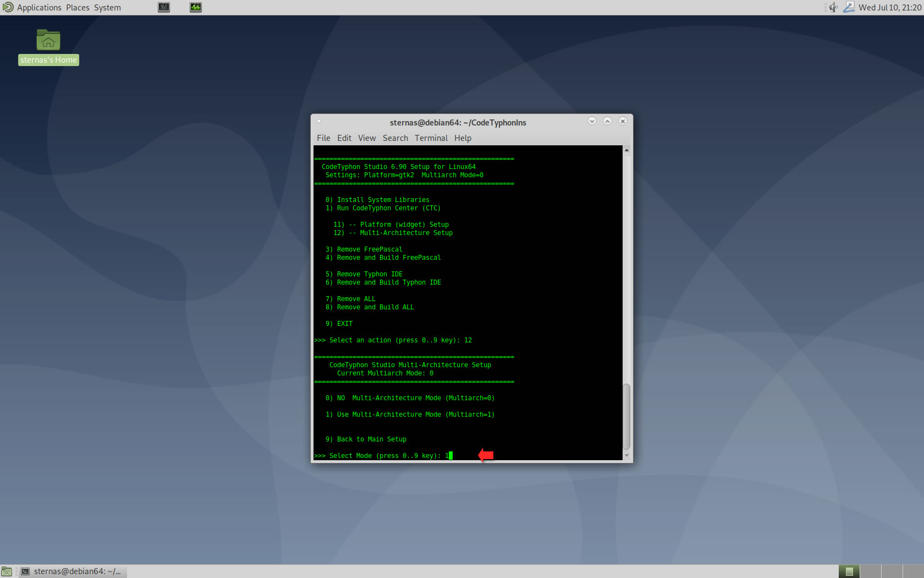Switch to the first workspace
The width and height of the screenshot is (924, 578).
pos(849,571)
